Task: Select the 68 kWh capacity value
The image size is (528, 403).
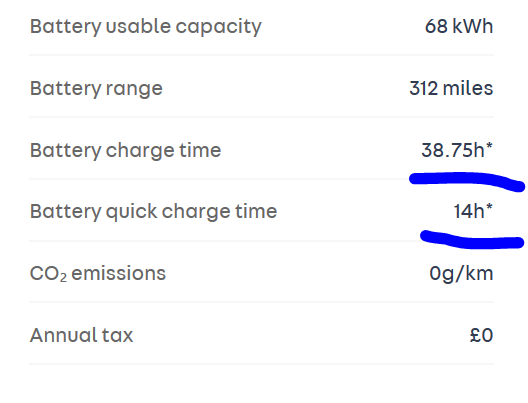Action: point(459,26)
